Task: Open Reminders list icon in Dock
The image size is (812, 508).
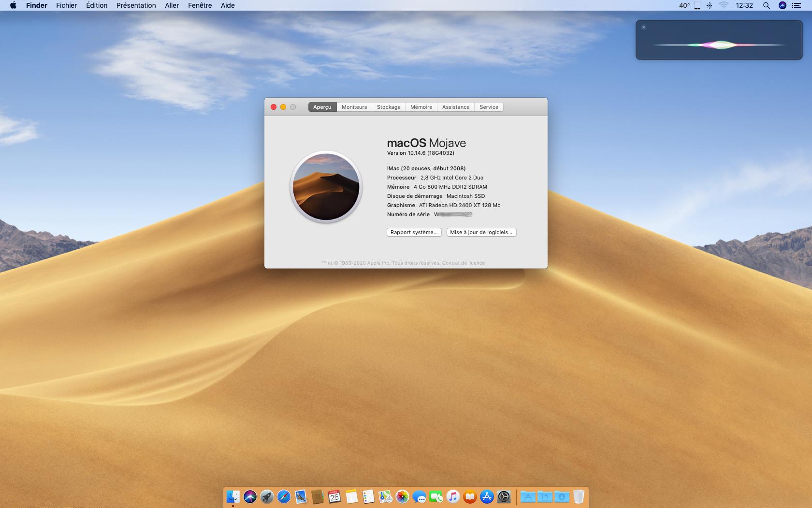Action: (368, 496)
